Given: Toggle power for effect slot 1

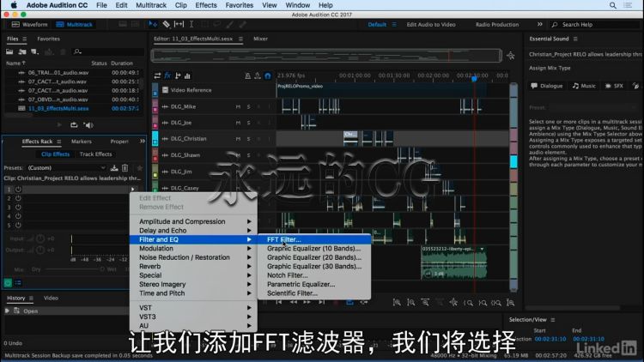Looking at the screenshot, I should coord(18,190).
